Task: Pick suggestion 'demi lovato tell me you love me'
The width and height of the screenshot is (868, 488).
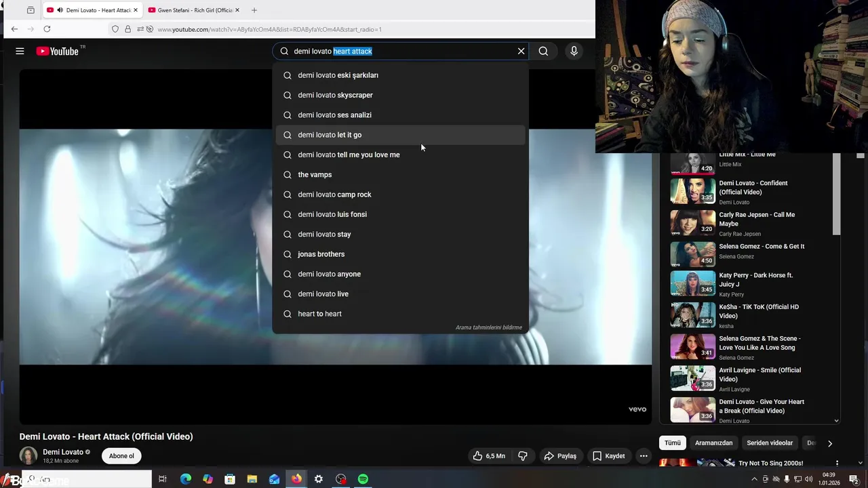Action: 400,155
